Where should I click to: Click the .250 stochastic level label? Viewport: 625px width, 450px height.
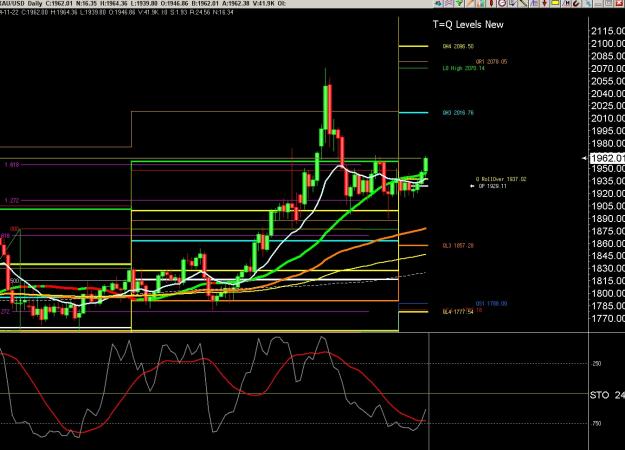596,364
